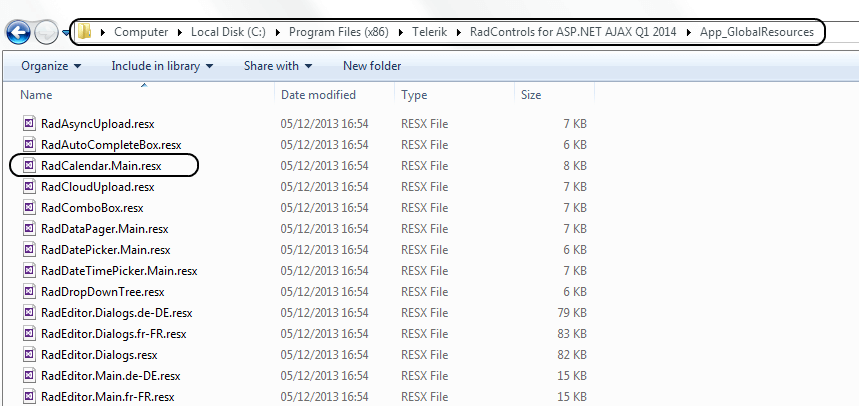The height and width of the screenshot is (406, 859).
Task: Click date modified of RadDropDownTree.resx row
Action: point(324,292)
